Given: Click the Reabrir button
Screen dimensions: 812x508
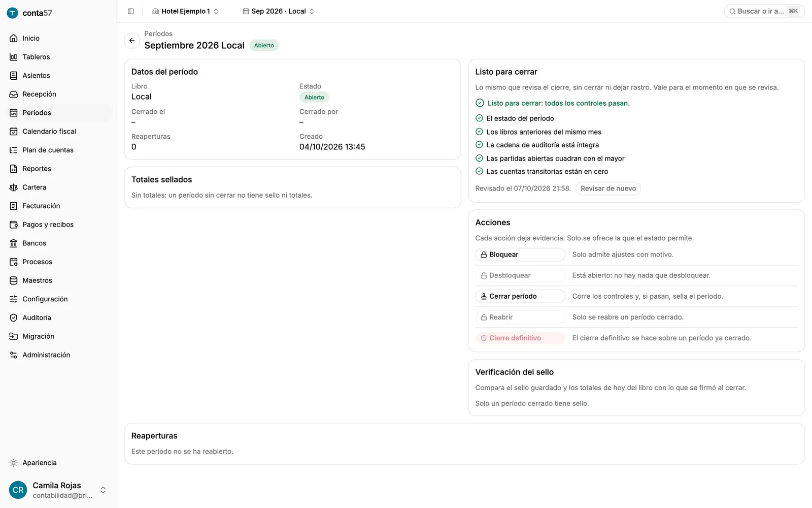Looking at the screenshot, I should 520,317.
